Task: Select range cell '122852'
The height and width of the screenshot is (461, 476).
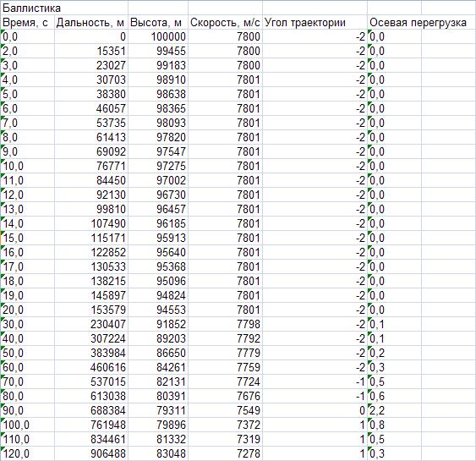Action: tap(91, 252)
